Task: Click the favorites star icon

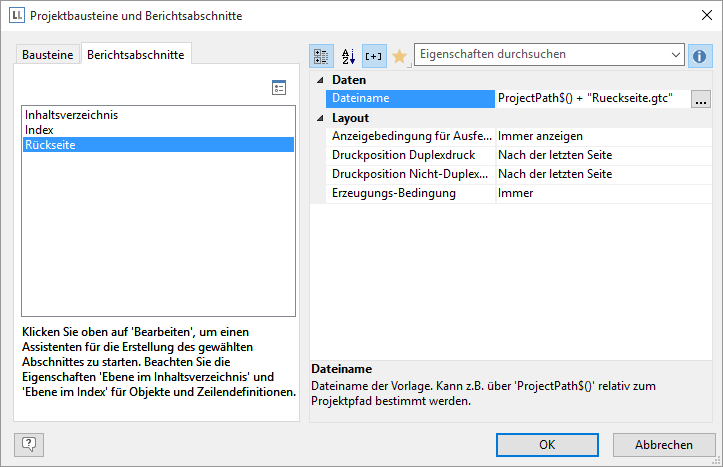Action: (399, 56)
